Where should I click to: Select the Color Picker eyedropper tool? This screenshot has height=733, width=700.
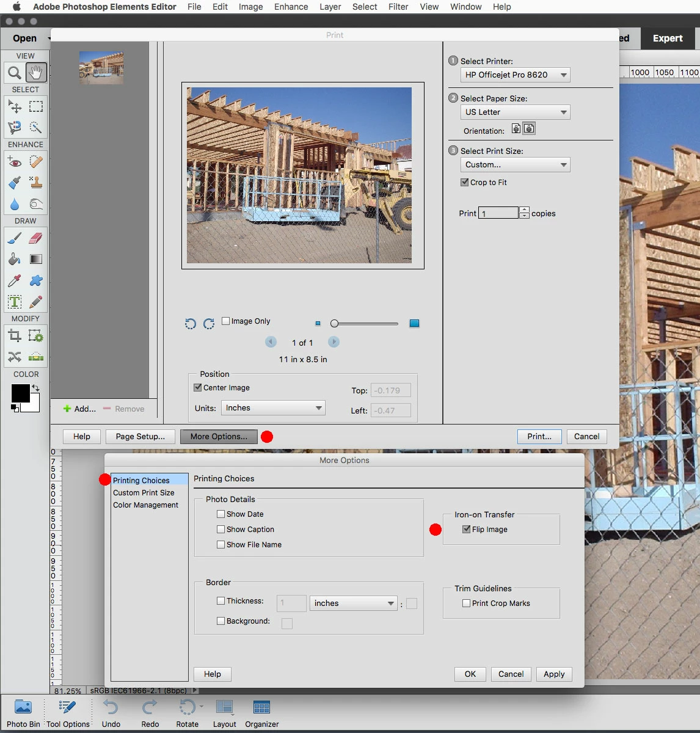coord(15,280)
